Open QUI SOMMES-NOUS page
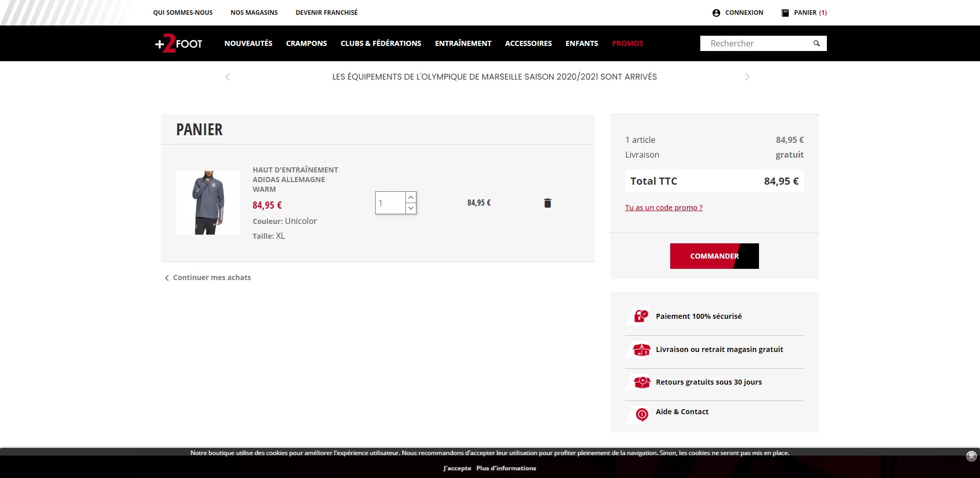 pos(183,13)
